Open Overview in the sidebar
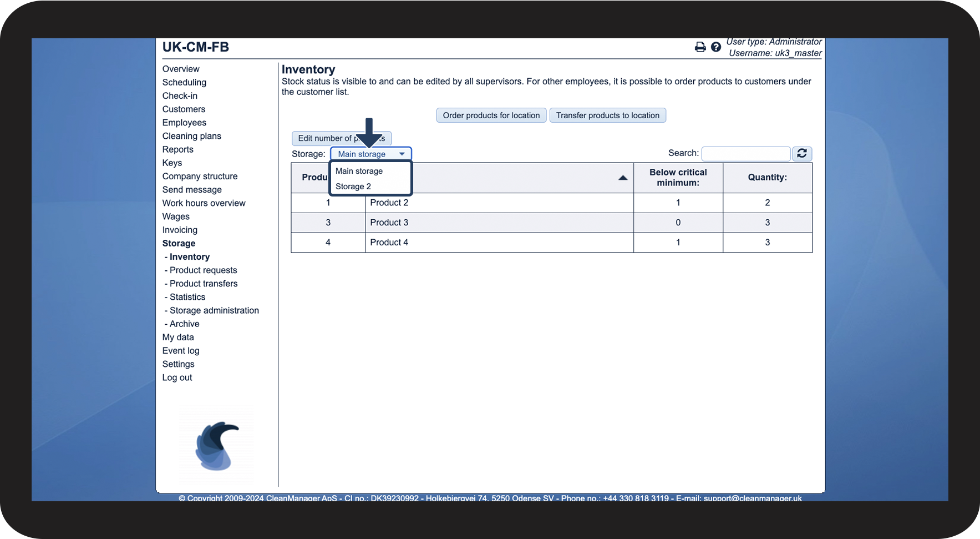Viewport: 980px width, 539px height. tap(181, 69)
